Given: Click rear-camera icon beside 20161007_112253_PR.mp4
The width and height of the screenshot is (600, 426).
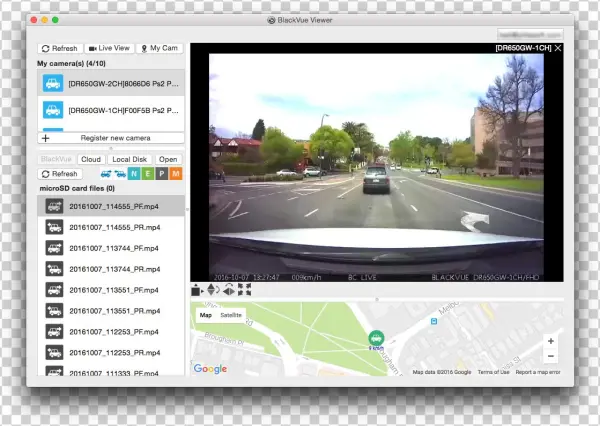Looking at the screenshot, I should (54, 353).
